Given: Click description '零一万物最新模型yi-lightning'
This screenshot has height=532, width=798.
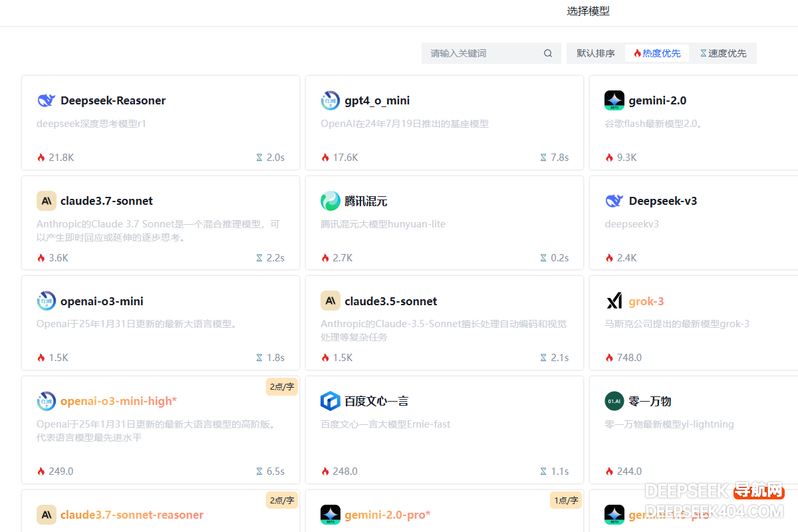Looking at the screenshot, I should (669, 424).
